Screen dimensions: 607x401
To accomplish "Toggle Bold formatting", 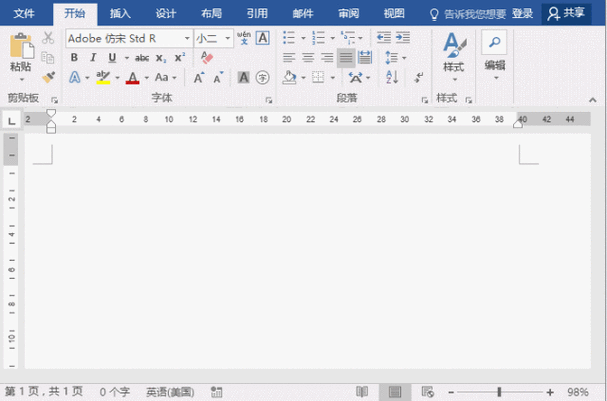I will click(x=74, y=58).
